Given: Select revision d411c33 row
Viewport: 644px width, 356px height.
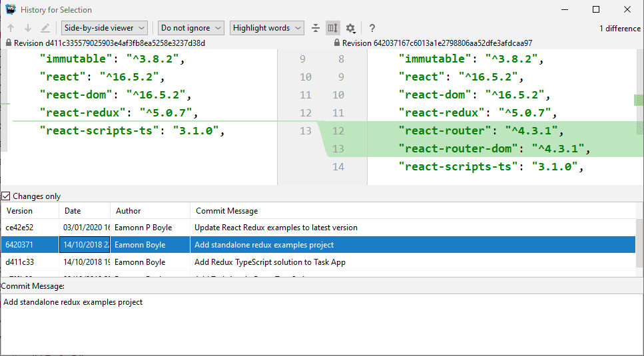Looking at the screenshot, I should pyautogui.click(x=318, y=262).
